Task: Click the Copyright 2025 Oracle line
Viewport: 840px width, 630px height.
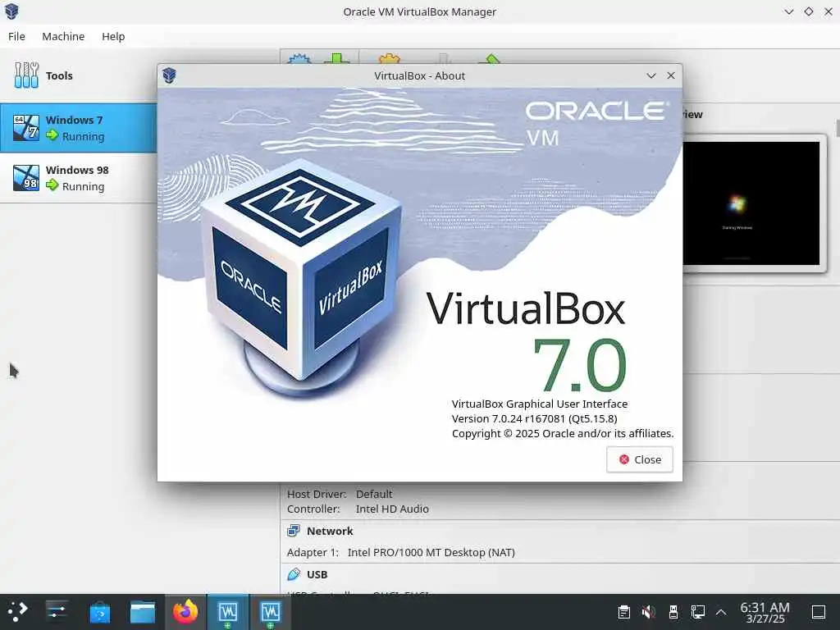Action: (x=563, y=433)
